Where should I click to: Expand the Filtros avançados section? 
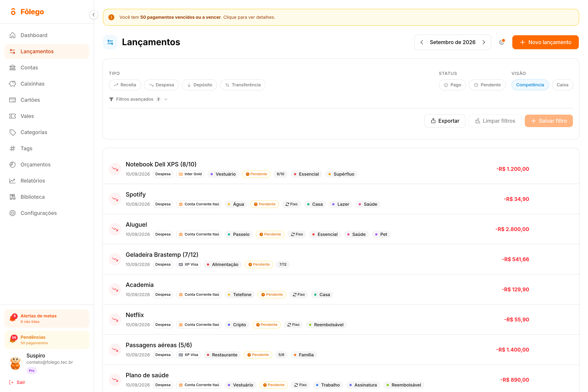[139, 99]
